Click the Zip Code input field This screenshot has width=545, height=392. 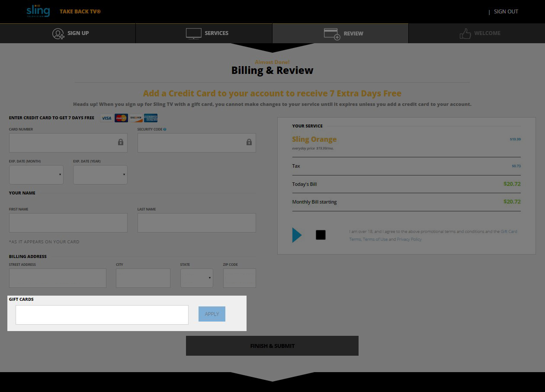(x=240, y=278)
